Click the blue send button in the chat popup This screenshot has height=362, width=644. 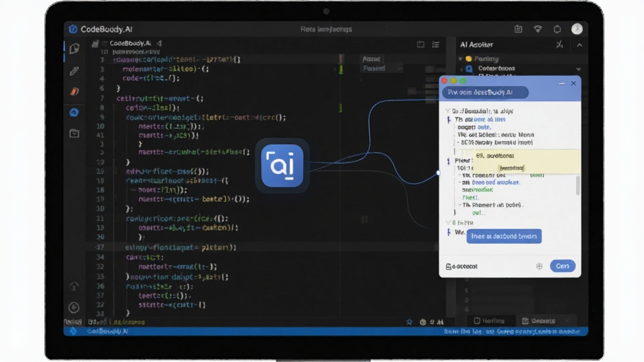(563, 266)
